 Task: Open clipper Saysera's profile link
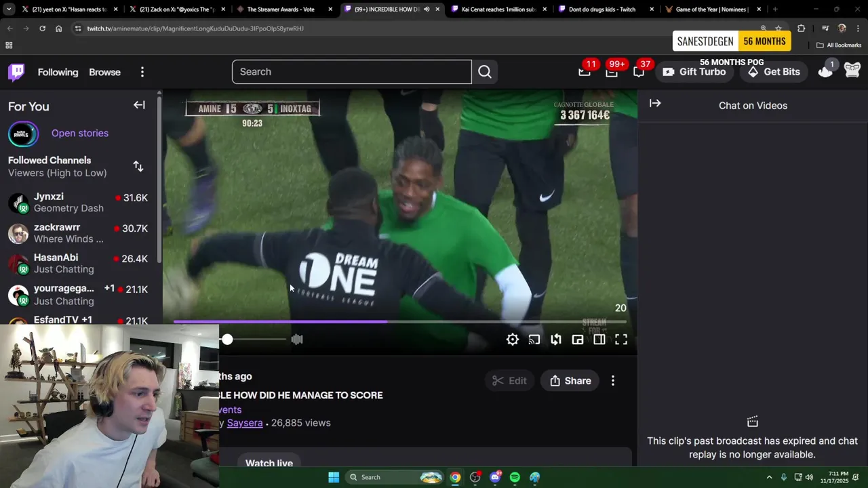coord(245,422)
